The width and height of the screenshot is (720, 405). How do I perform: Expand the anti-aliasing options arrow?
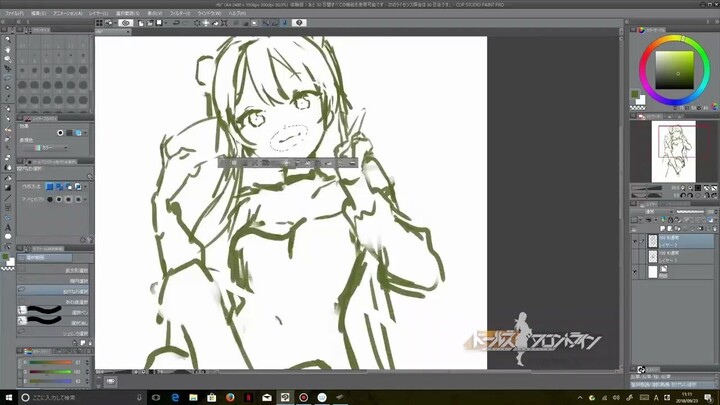85,199
